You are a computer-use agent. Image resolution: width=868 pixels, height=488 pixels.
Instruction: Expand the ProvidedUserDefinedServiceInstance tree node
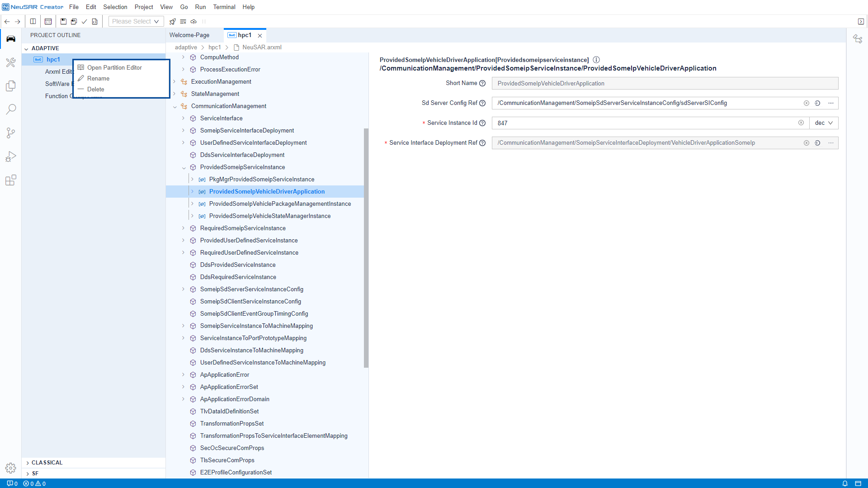click(183, 240)
